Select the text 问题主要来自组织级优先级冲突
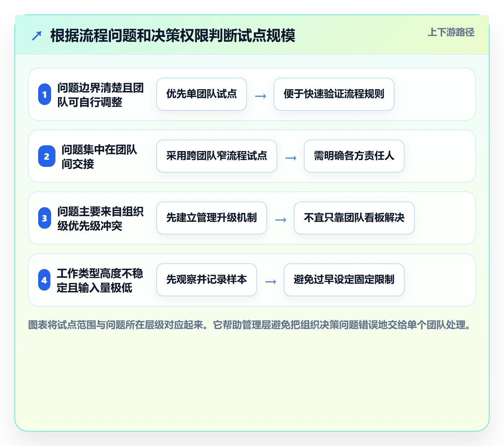The height and width of the screenshot is (446, 504). (100, 218)
